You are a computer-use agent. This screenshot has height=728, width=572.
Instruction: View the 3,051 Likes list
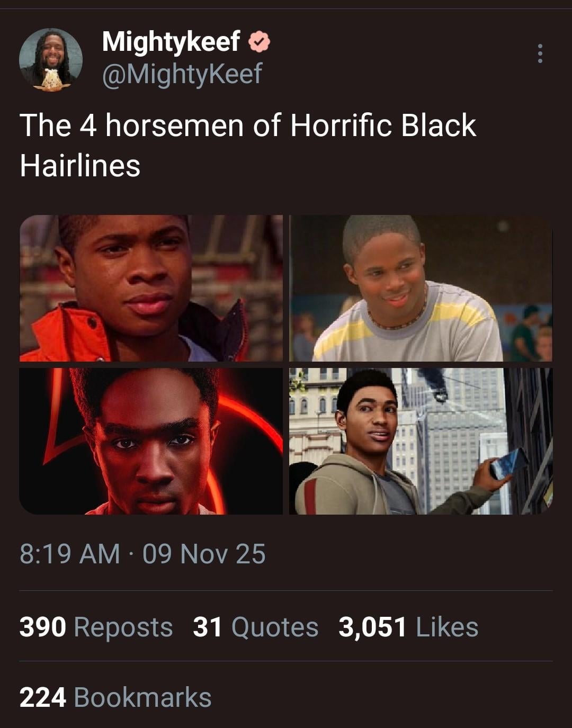pyautogui.click(x=408, y=627)
